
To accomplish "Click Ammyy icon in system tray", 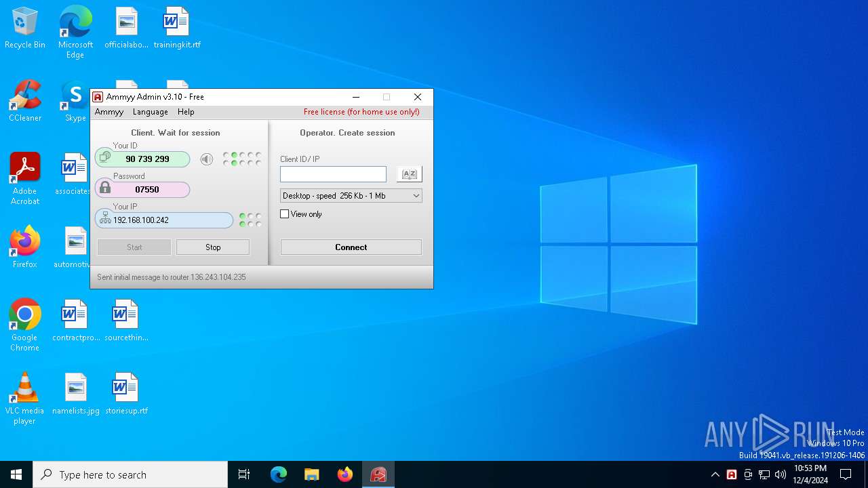I will click(x=732, y=474).
